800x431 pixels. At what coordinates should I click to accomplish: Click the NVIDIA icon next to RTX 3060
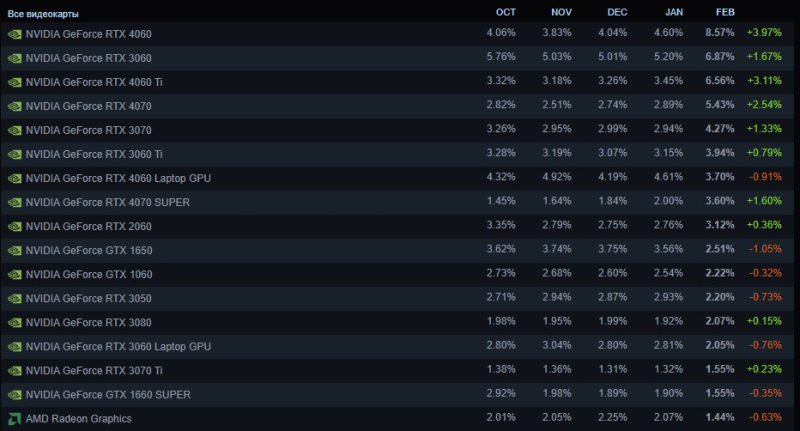14,58
